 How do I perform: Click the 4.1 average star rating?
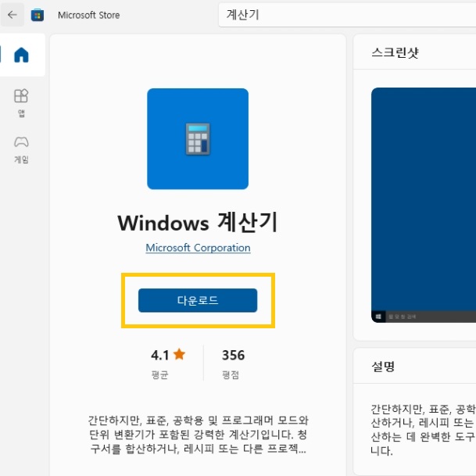[168, 355]
